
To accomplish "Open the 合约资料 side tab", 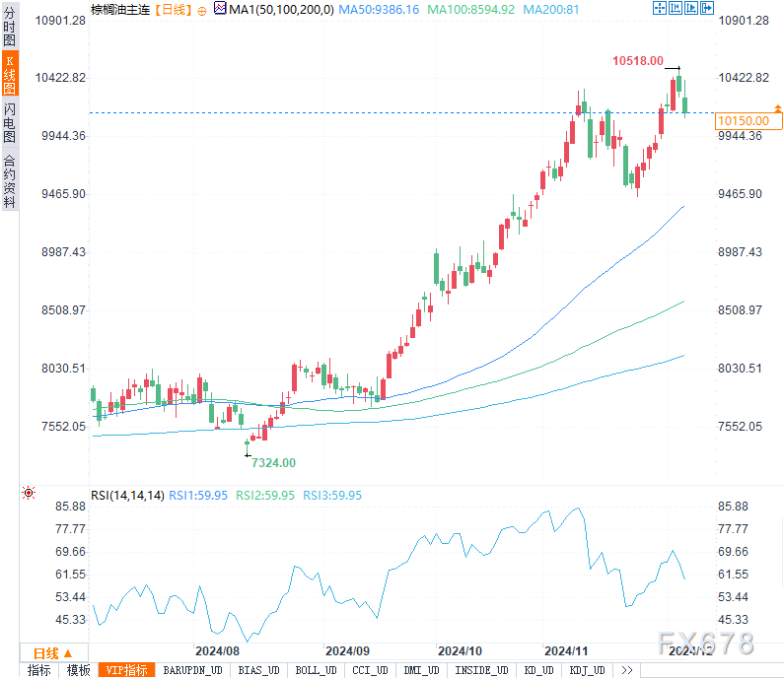I will tap(10, 181).
